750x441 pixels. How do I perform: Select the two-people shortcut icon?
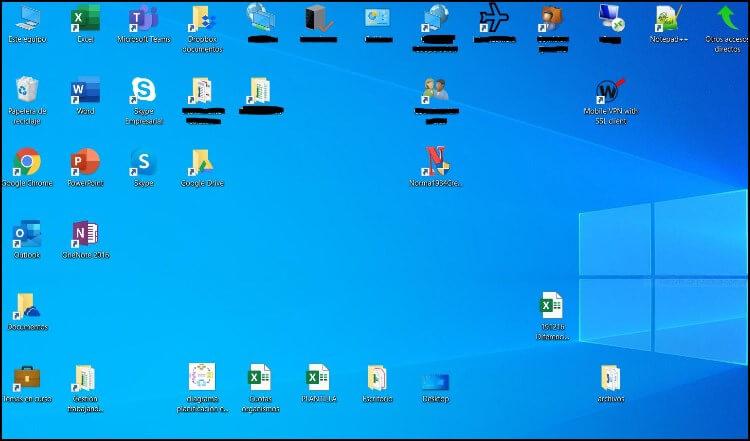pyautogui.click(x=435, y=89)
